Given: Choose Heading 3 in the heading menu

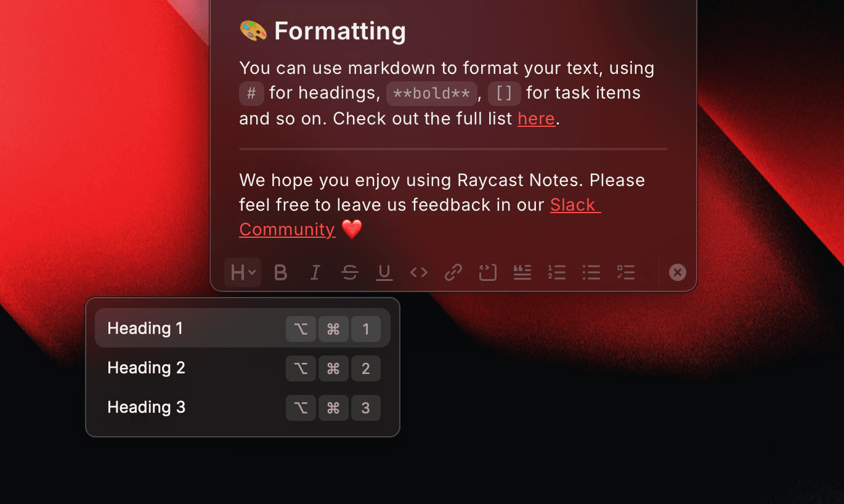Looking at the screenshot, I should click(146, 407).
